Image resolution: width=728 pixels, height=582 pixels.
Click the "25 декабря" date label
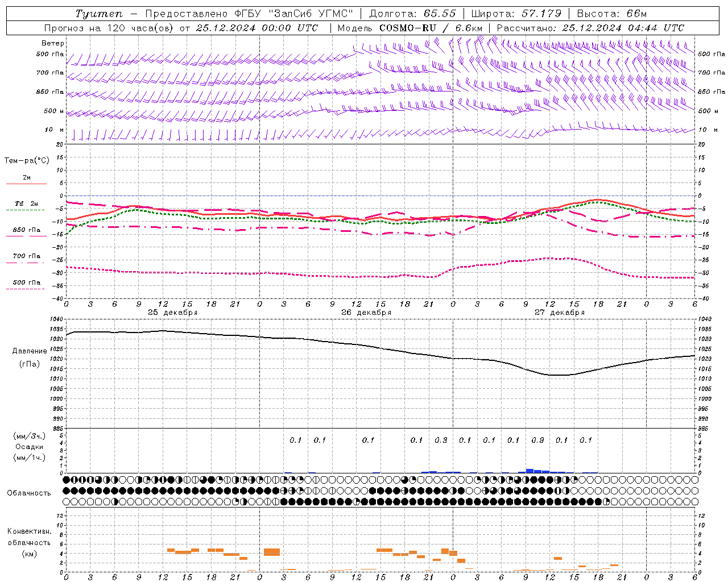click(x=173, y=313)
